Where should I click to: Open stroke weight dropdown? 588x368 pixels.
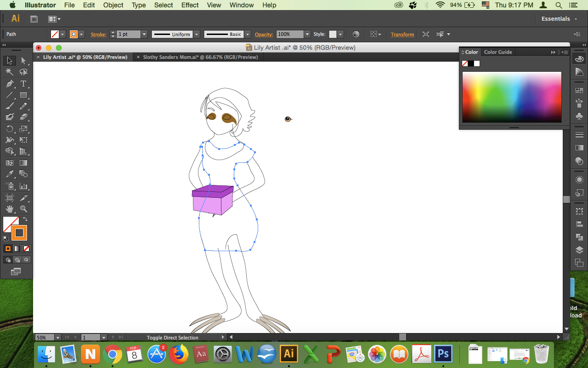(144, 34)
